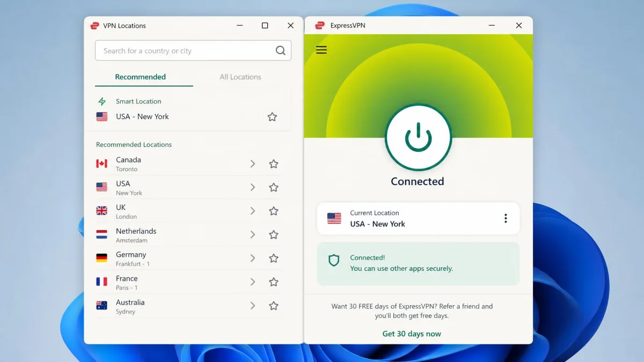Click the Recommended Locations heading

pos(134,145)
